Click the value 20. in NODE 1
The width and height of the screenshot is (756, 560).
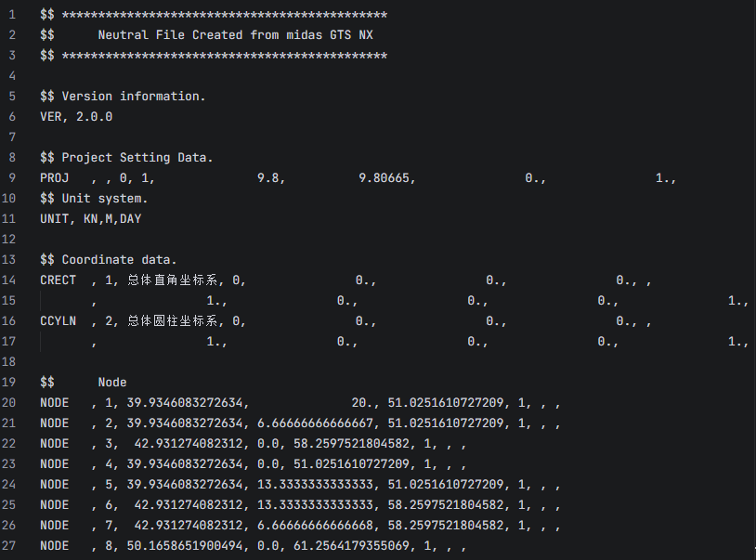362,403
